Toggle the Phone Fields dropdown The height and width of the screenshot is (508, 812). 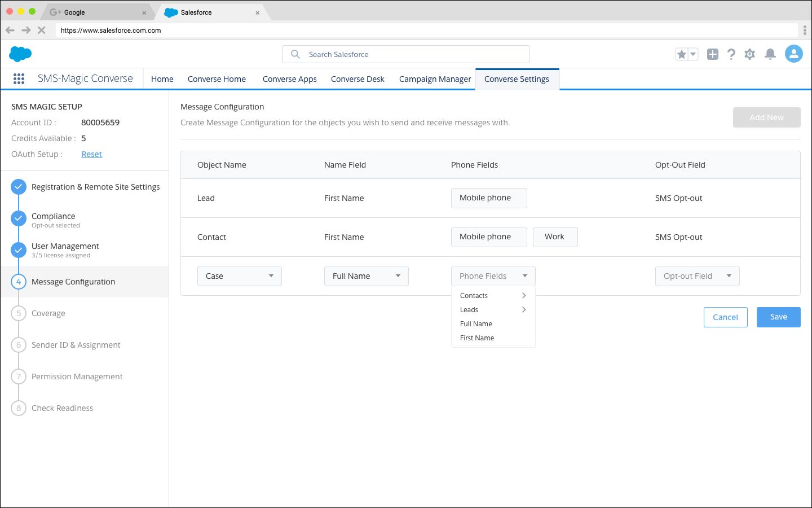click(x=493, y=276)
